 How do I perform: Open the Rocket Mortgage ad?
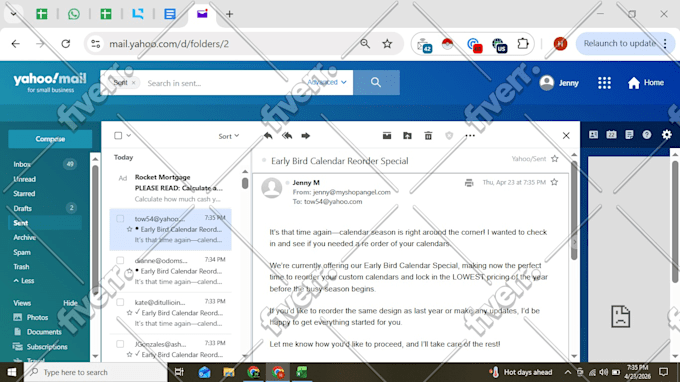(170, 188)
